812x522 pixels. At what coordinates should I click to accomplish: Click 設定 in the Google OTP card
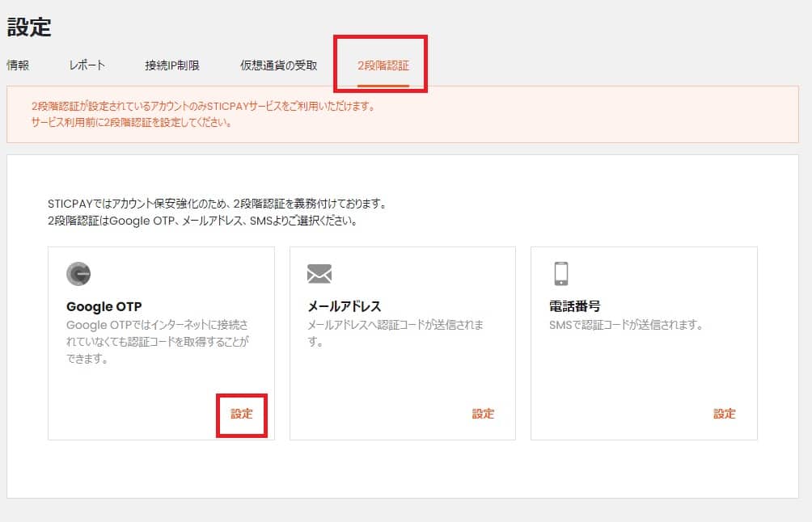click(x=241, y=414)
